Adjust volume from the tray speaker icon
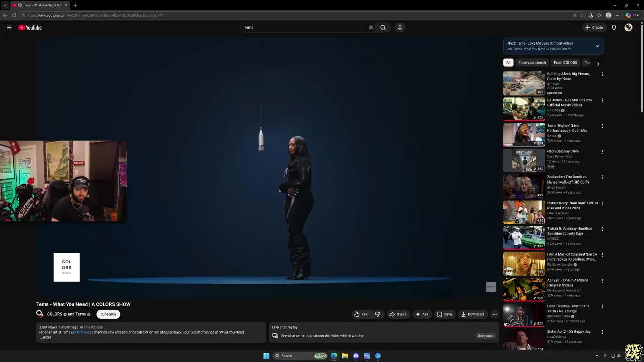 tap(619, 356)
